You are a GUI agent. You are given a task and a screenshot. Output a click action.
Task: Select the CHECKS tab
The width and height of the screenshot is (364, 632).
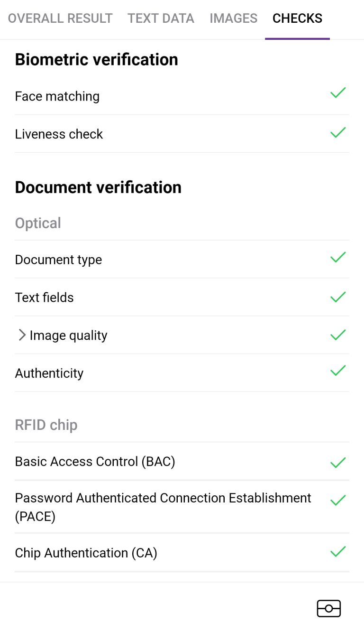297,19
